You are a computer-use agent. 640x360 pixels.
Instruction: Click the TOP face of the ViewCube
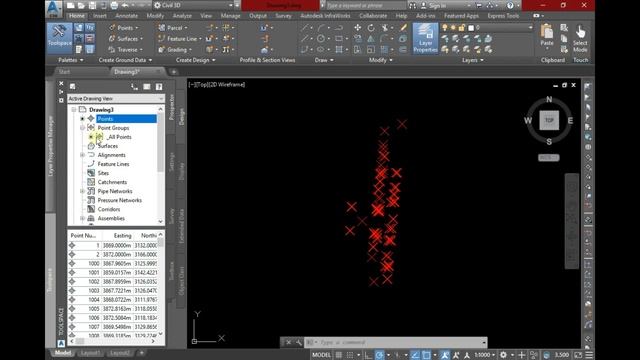click(549, 120)
